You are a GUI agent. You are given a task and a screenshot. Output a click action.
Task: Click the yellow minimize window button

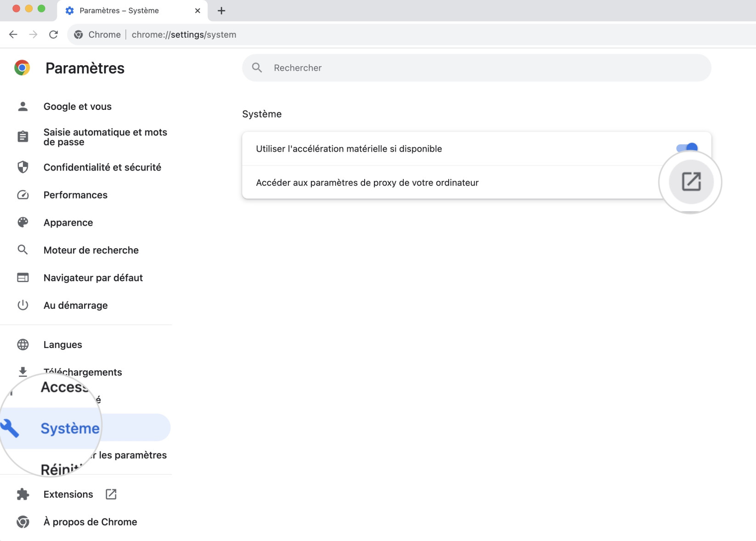(x=29, y=9)
